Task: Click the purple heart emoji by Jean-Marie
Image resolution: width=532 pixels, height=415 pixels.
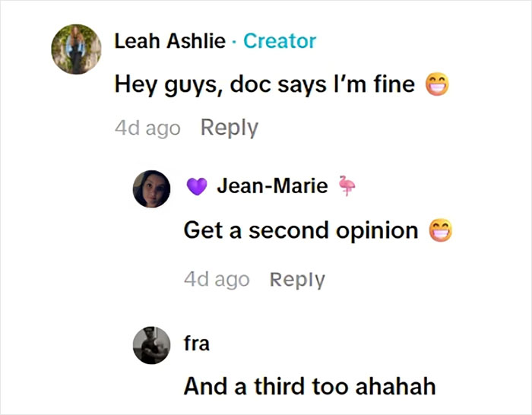Action: (x=197, y=186)
